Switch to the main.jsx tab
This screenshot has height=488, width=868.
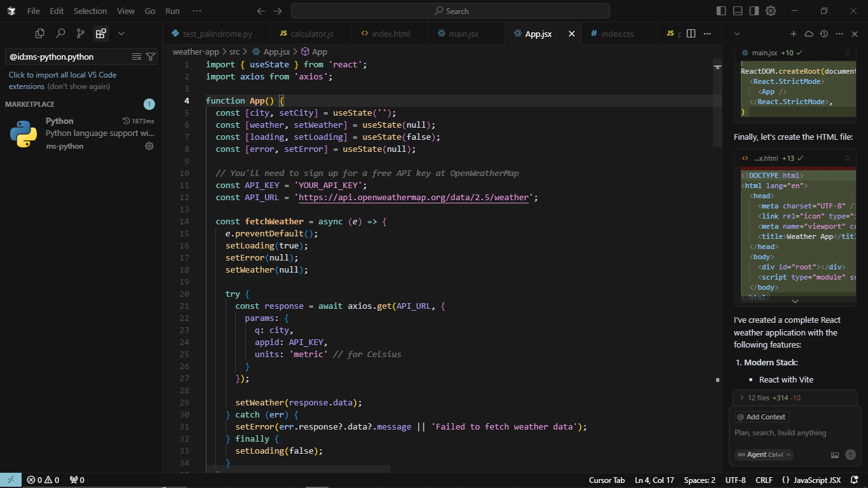466,34
